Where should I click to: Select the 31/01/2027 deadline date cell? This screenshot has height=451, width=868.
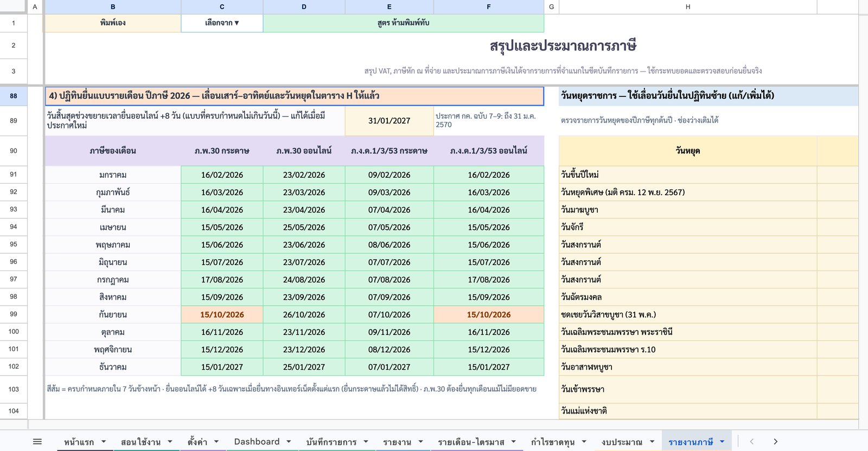pos(389,121)
